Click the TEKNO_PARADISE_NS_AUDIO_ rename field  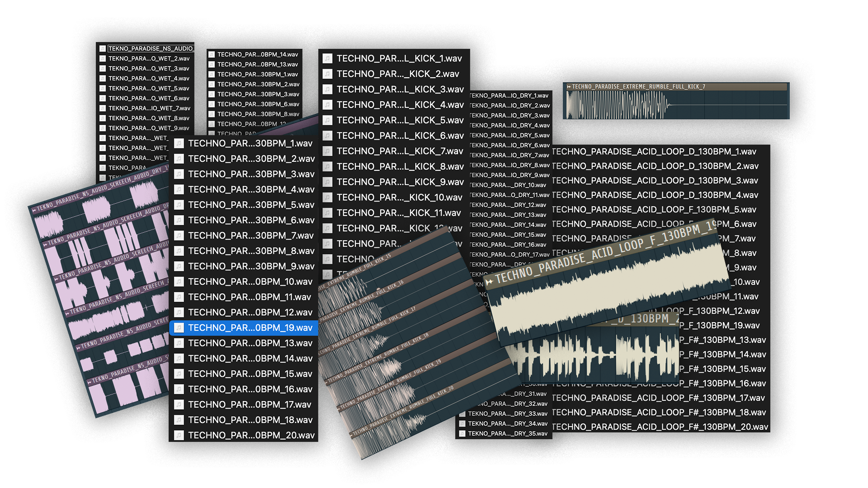tap(151, 49)
